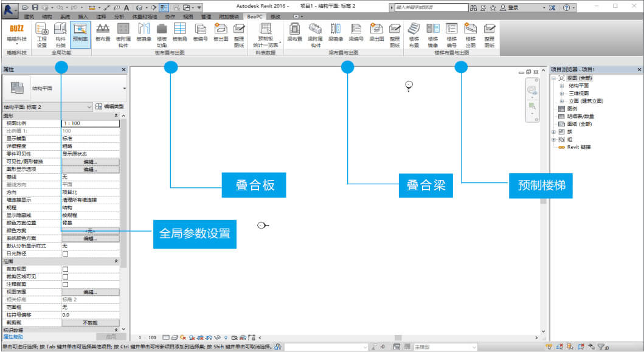Select the 板倒角 icon
This screenshot has width=644, height=352.
click(x=180, y=33)
